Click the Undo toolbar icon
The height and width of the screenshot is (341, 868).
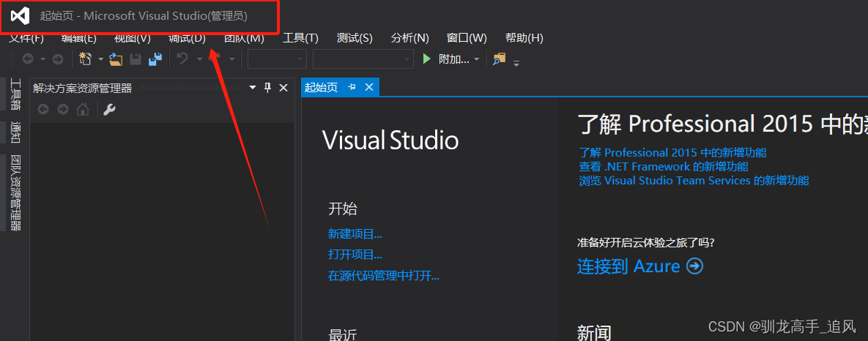[182, 59]
